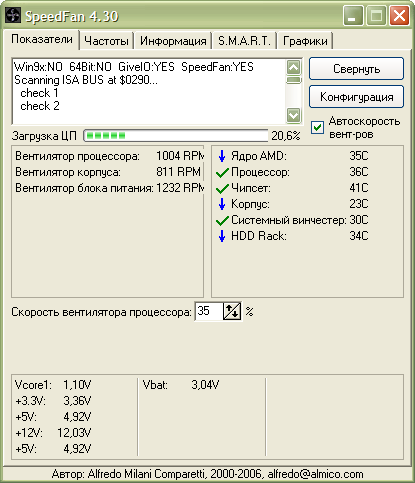Viewport: 415px width, 483px height.
Task: Switch to the Показатели tab
Action: pyautogui.click(x=42, y=39)
